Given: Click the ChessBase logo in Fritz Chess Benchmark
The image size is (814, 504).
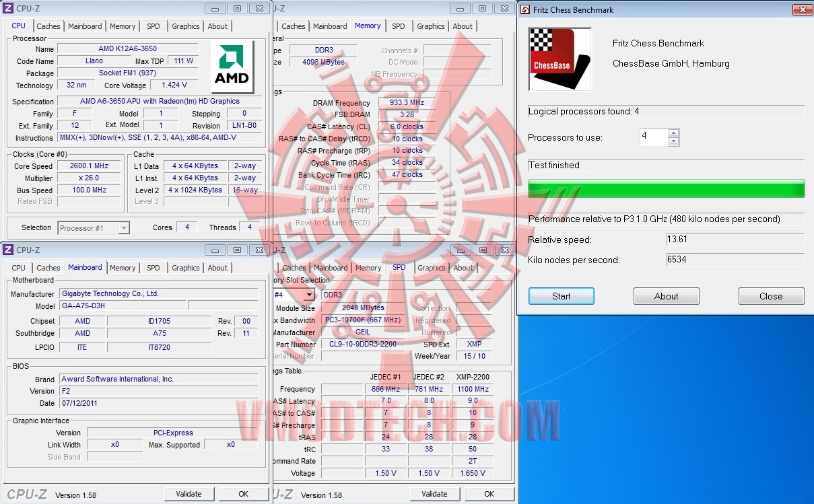Looking at the screenshot, I should click(559, 59).
